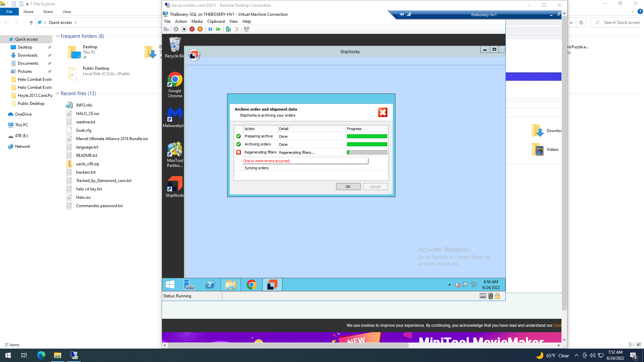
Task: Click the VM's Windows Start button
Action: pyautogui.click(x=170, y=285)
